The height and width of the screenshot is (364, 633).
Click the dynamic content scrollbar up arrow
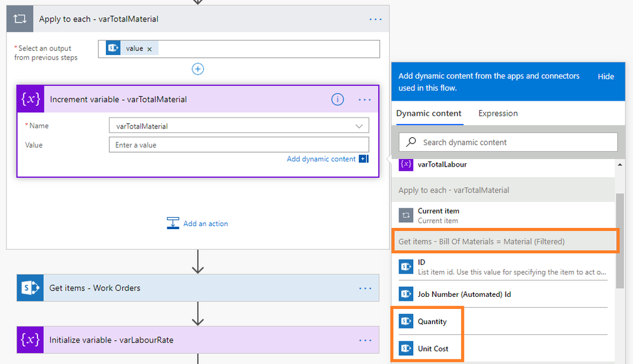point(620,165)
